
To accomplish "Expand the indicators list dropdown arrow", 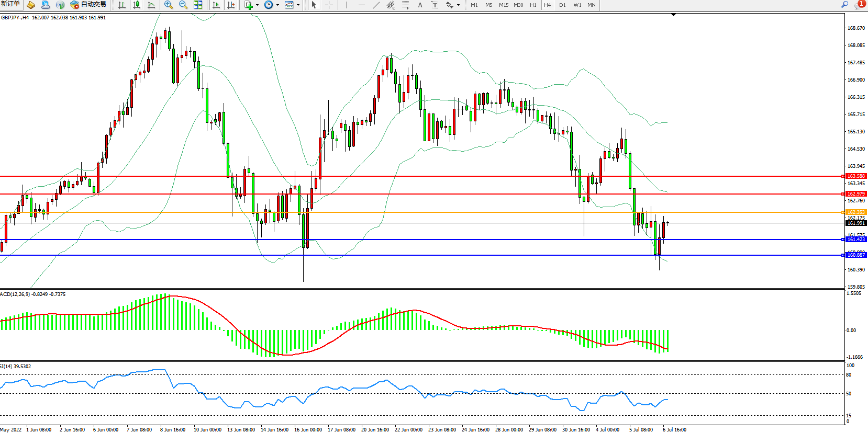I will 257,5.
